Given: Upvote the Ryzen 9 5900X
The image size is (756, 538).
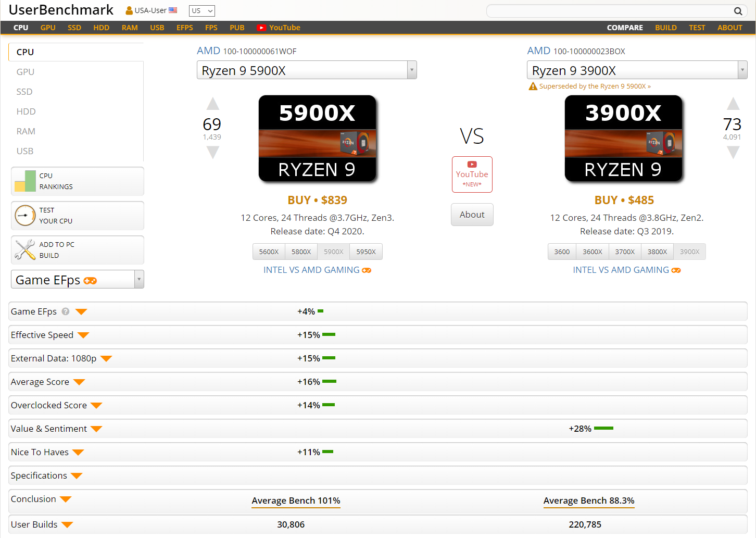Looking at the screenshot, I should 212,104.
